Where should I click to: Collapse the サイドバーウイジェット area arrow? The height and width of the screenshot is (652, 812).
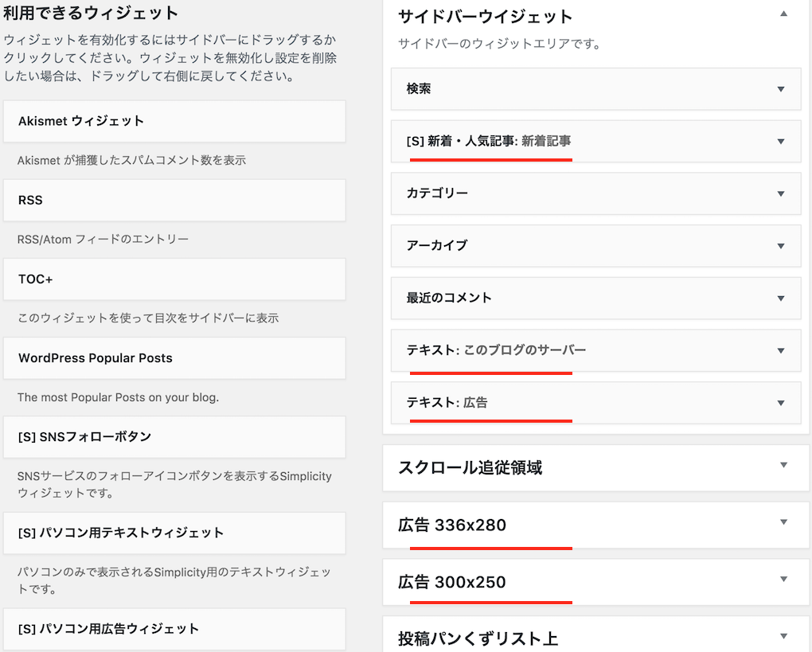(783, 14)
